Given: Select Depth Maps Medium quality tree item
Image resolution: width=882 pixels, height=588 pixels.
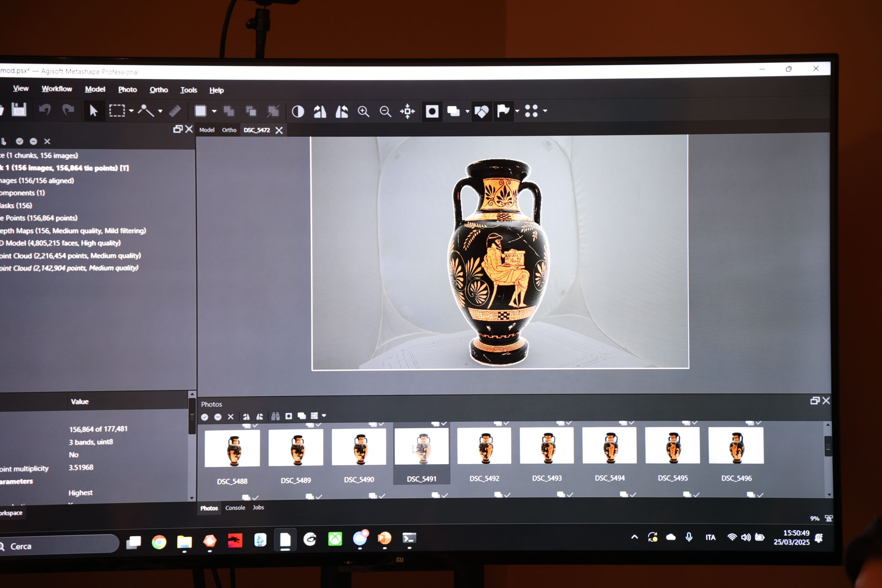Looking at the screenshot, I should point(73,231).
